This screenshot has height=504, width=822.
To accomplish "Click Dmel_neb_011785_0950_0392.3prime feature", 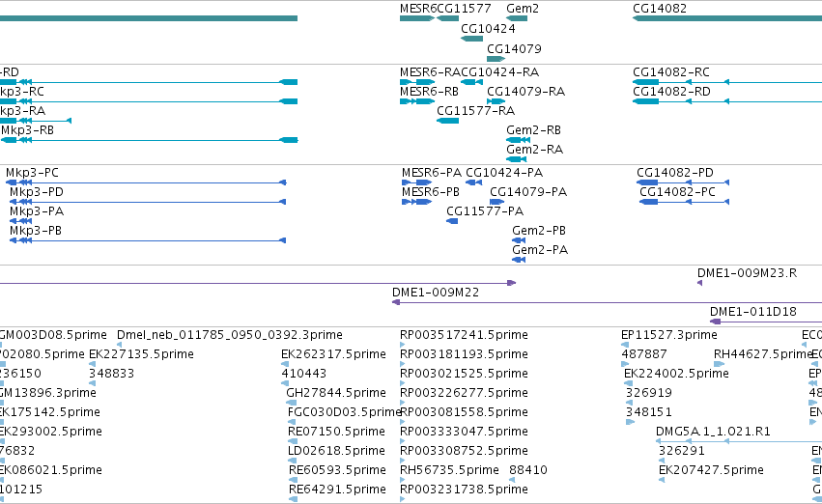I will [x=120, y=345].
